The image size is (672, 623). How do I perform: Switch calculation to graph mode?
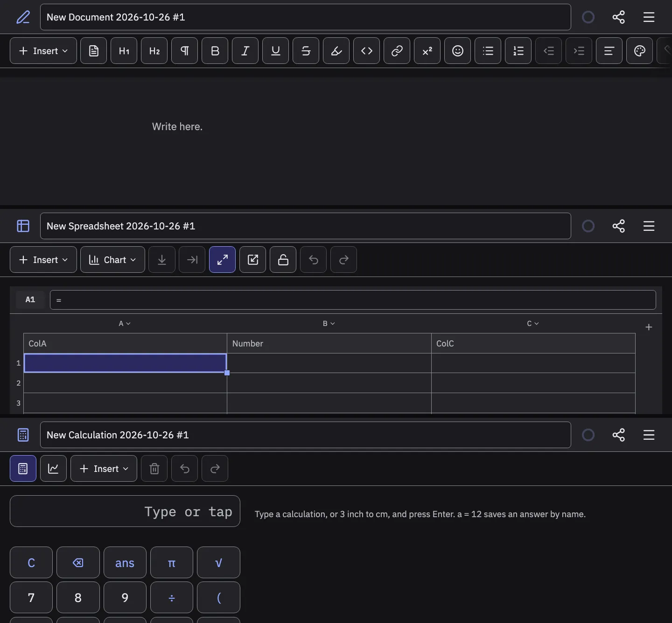[x=53, y=469]
